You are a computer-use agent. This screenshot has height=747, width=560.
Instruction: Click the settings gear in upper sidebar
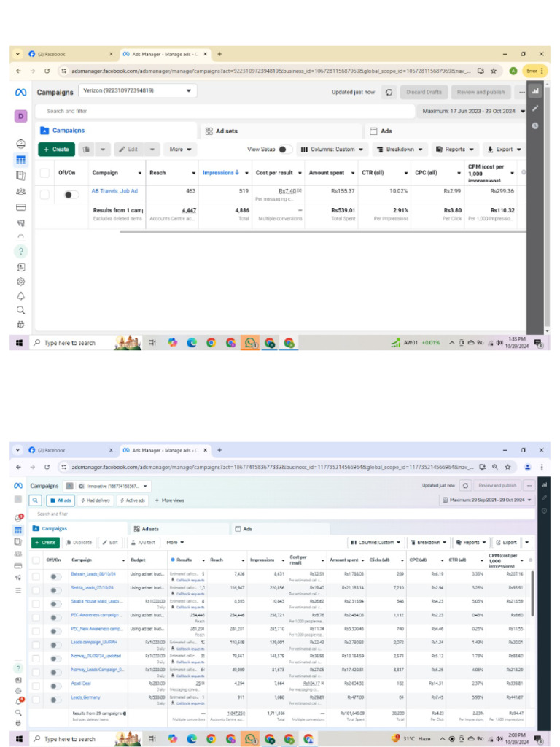point(20,282)
